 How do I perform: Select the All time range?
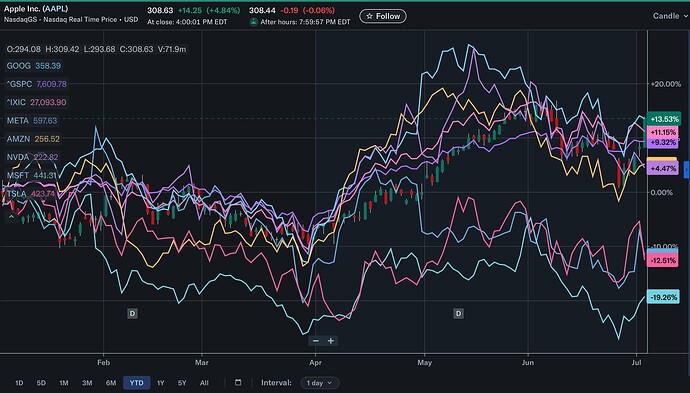click(x=204, y=383)
